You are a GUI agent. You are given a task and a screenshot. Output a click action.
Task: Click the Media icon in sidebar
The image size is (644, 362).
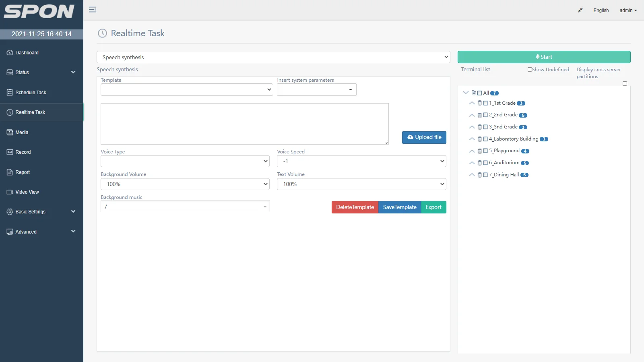(x=10, y=132)
